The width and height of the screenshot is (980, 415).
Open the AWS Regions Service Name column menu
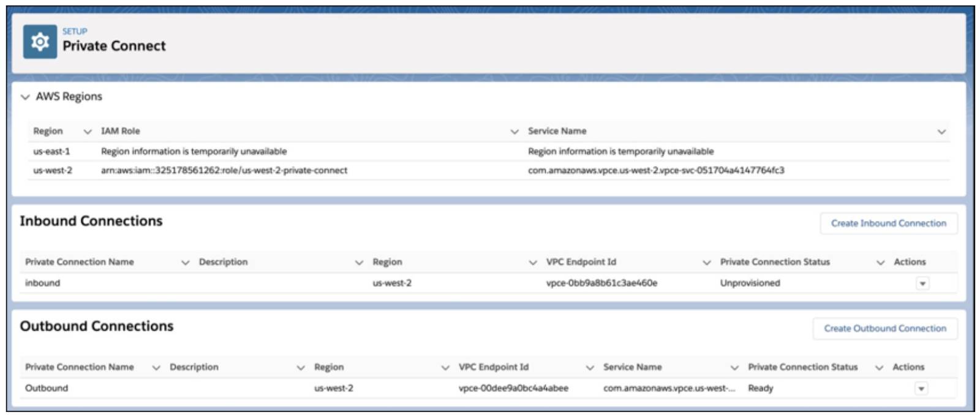941,132
